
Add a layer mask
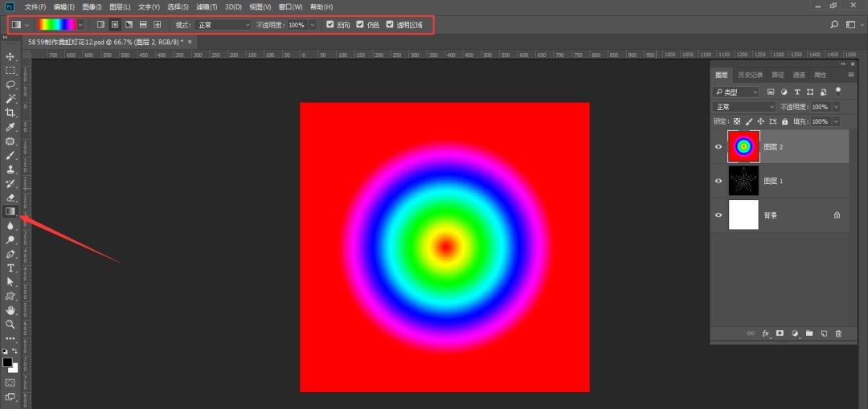coord(780,333)
